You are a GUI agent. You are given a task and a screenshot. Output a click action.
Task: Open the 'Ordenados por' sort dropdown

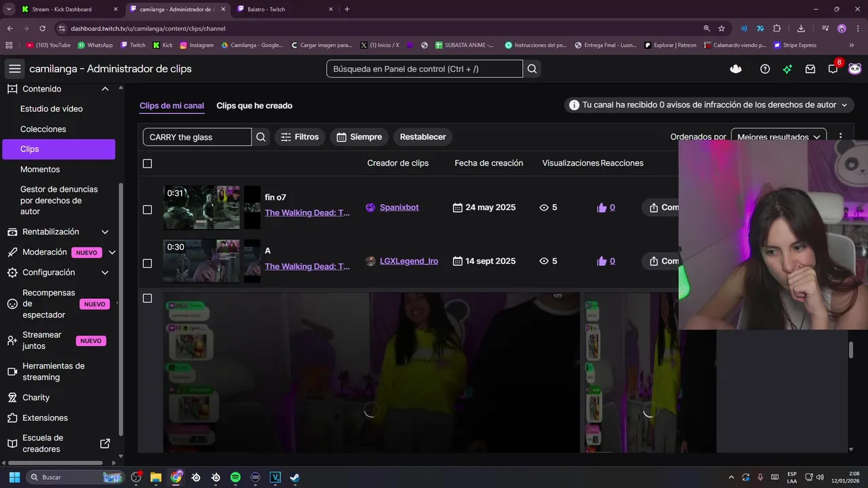point(778,137)
